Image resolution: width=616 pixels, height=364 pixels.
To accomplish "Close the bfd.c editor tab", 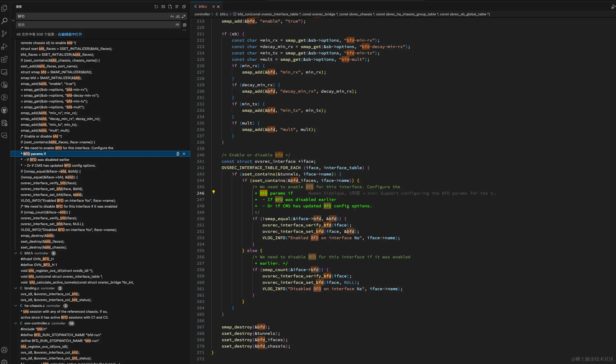I will pos(218,7).
